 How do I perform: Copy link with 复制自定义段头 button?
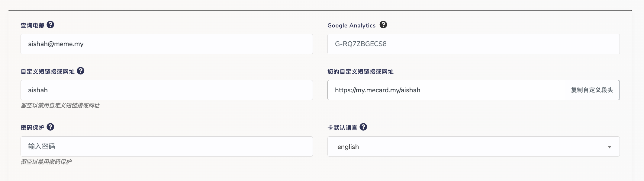point(592,90)
